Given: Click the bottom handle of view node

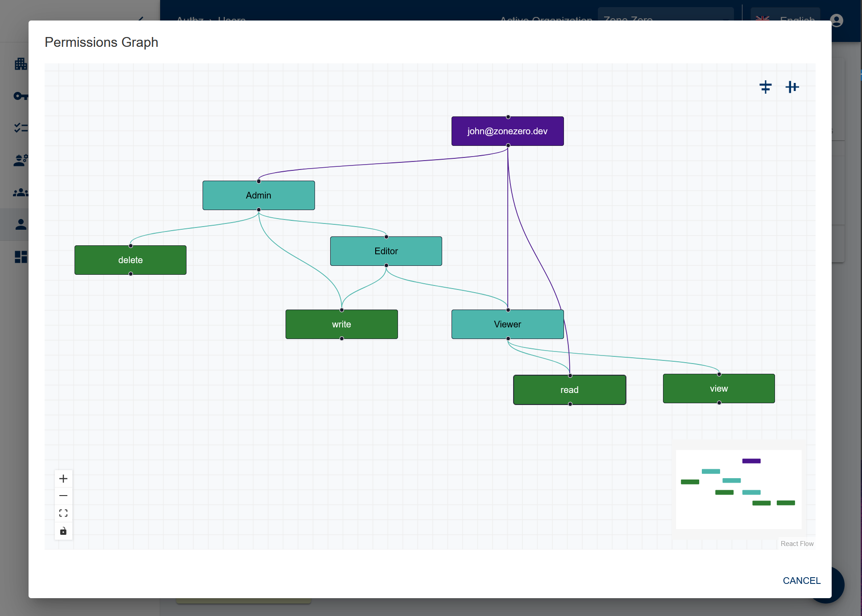Looking at the screenshot, I should [719, 403].
